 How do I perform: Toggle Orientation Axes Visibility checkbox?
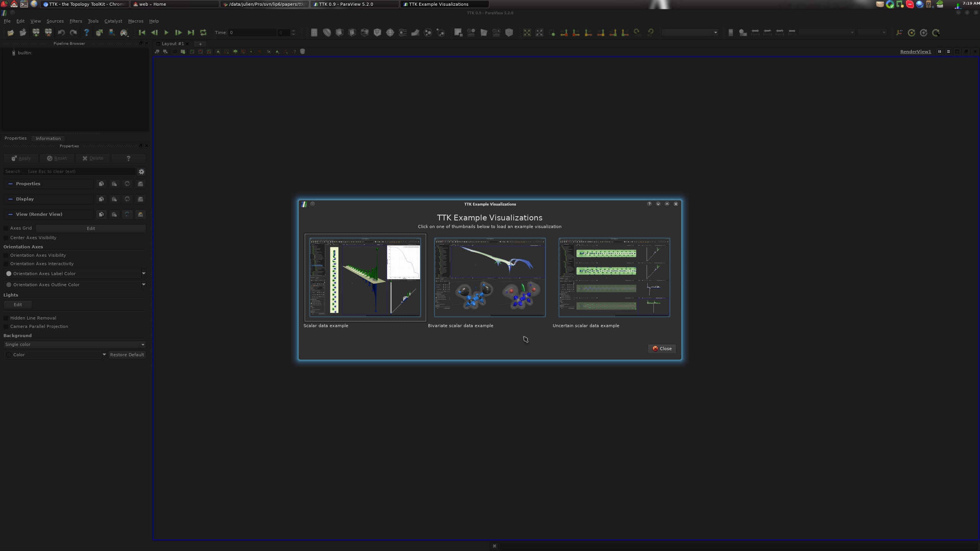[6, 256]
